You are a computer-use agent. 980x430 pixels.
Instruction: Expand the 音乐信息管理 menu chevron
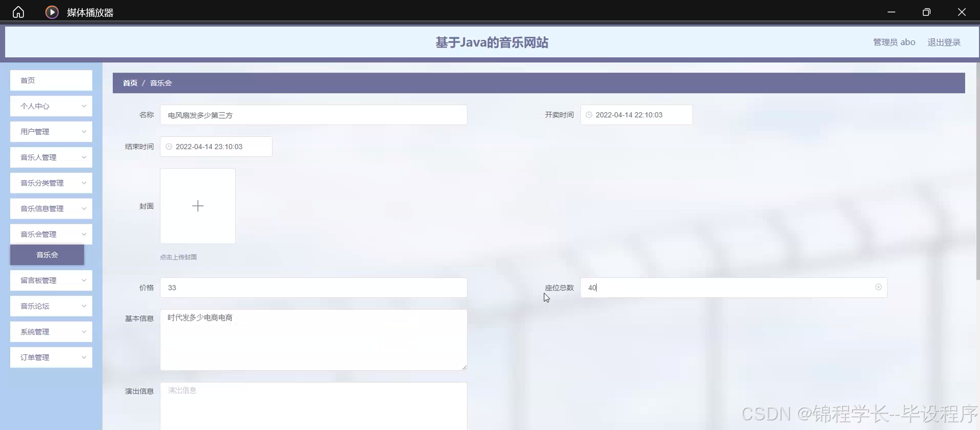[x=84, y=208]
